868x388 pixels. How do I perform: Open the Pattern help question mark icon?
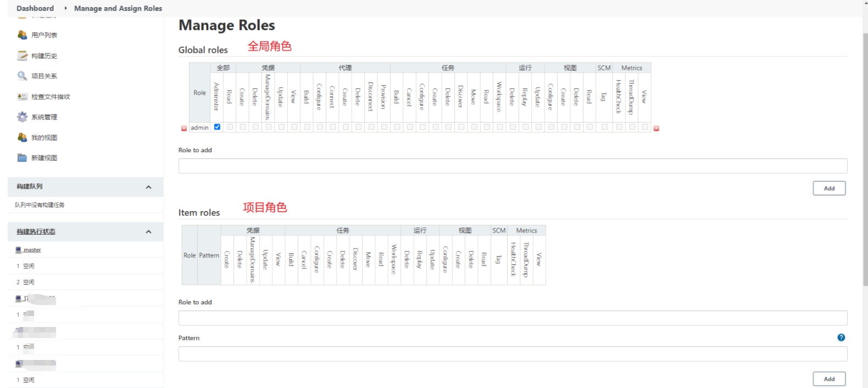(x=841, y=337)
